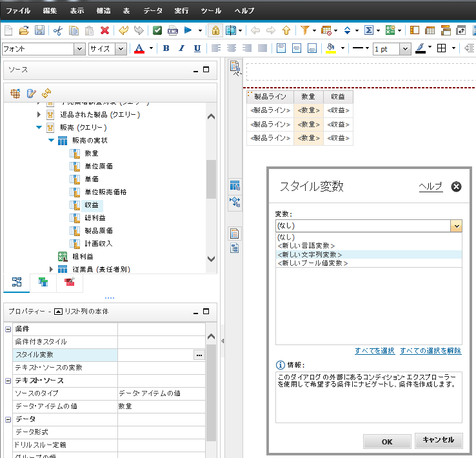
Task: Save the report with the diskette icon
Action: tap(39, 30)
